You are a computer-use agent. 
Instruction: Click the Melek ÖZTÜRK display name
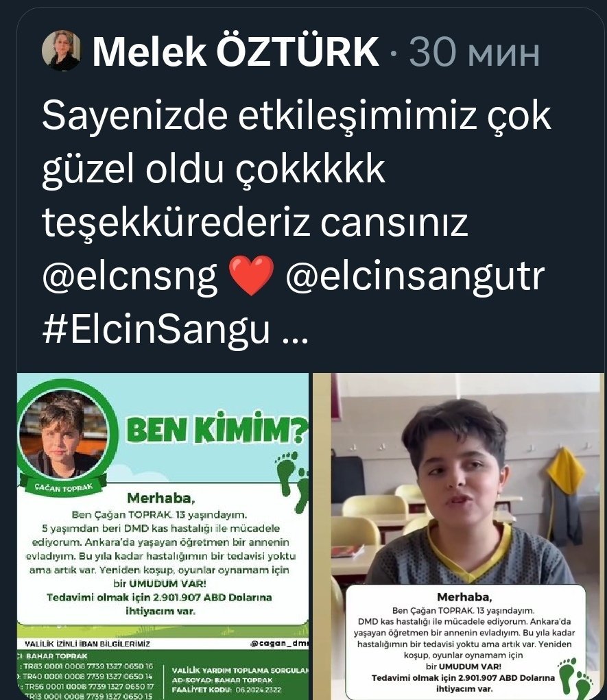236,52
